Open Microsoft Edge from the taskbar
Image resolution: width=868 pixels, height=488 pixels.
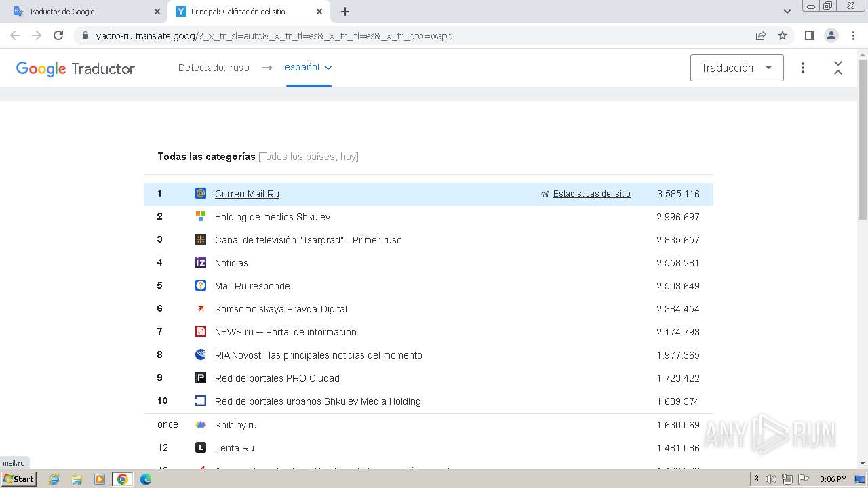click(145, 479)
